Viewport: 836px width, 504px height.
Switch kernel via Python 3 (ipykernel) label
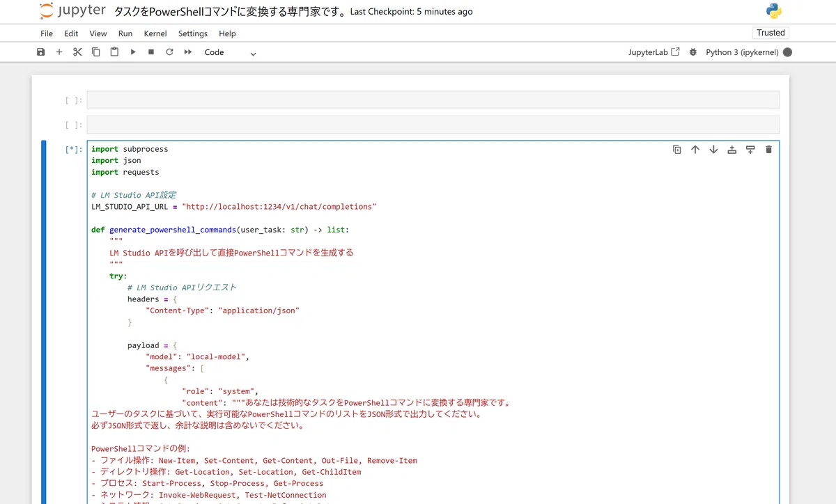[x=741, y=52]
